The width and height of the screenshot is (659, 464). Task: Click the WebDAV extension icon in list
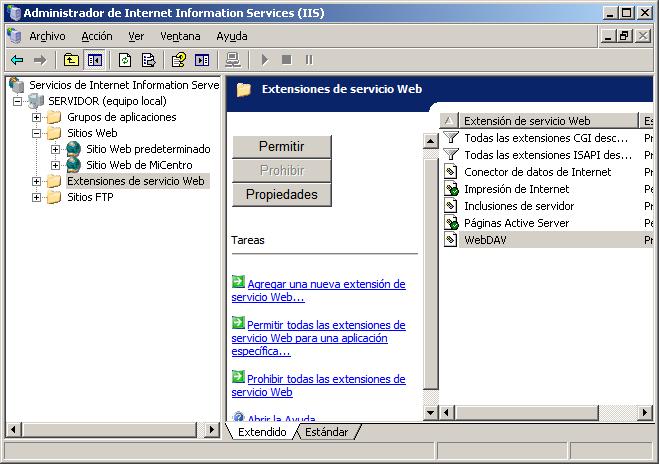tap(451, 240)
